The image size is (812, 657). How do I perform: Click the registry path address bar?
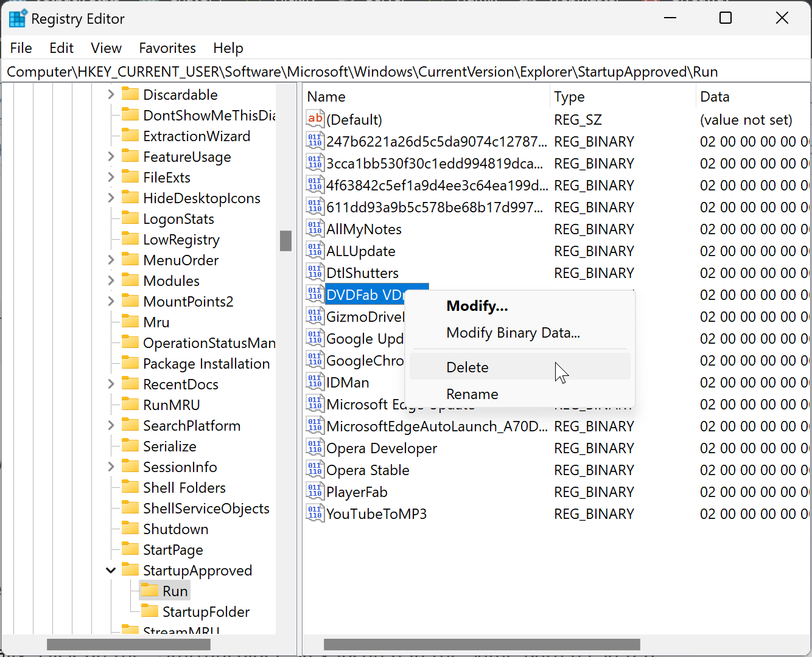(x=406, y=72)
